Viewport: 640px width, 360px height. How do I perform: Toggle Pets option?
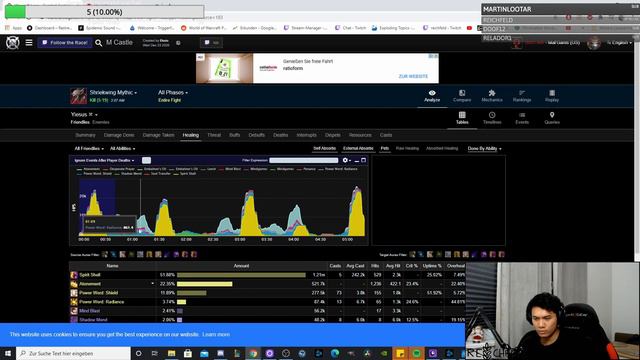384,149
